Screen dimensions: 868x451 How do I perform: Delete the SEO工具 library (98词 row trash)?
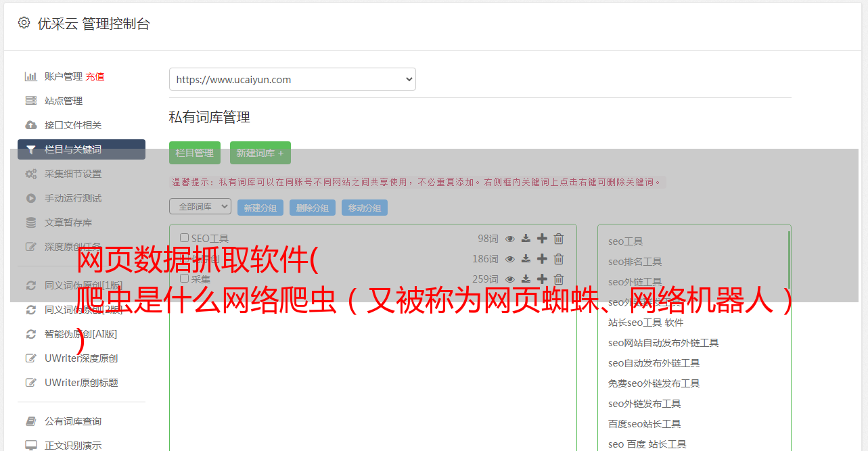[x=559, y=239]
